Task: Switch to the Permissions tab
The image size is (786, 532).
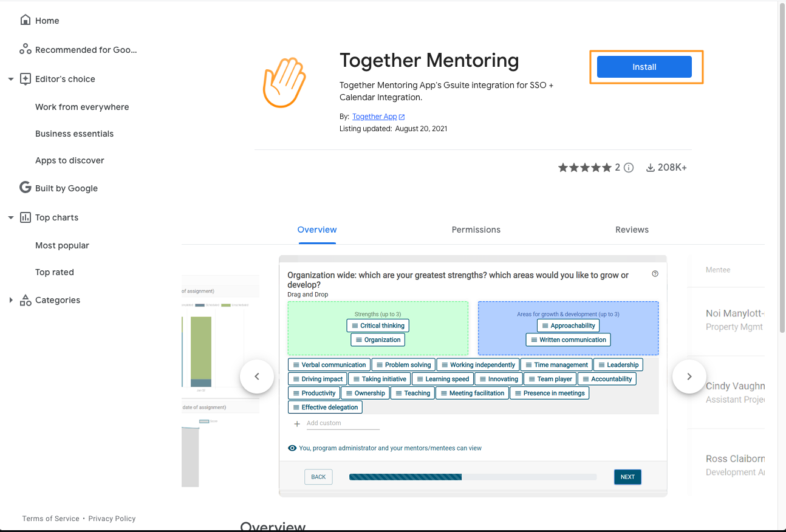Action: click(476, 230)
